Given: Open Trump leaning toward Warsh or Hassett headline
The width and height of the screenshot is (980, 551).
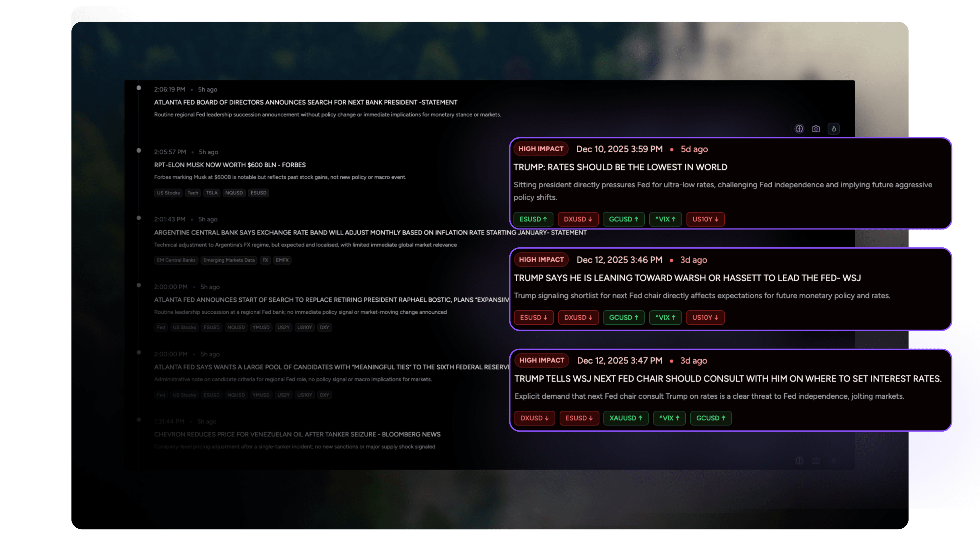Looking at the screenshot, I should pyautogui.click(x=687, y=278).
